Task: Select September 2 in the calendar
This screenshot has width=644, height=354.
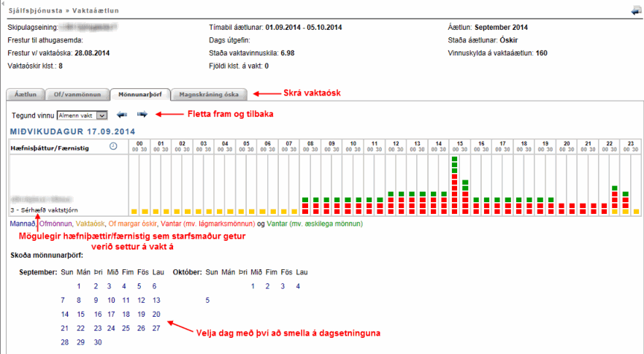Action: coord(96,286)
